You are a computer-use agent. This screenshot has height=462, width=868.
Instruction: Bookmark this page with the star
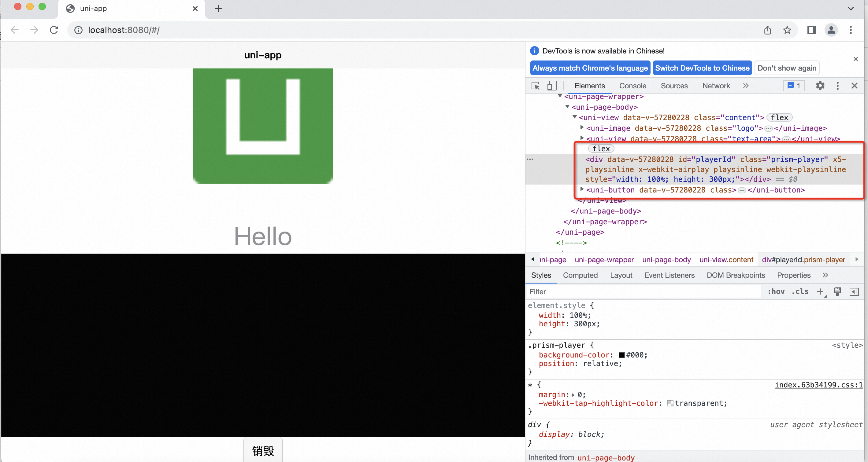pos(787,30)
